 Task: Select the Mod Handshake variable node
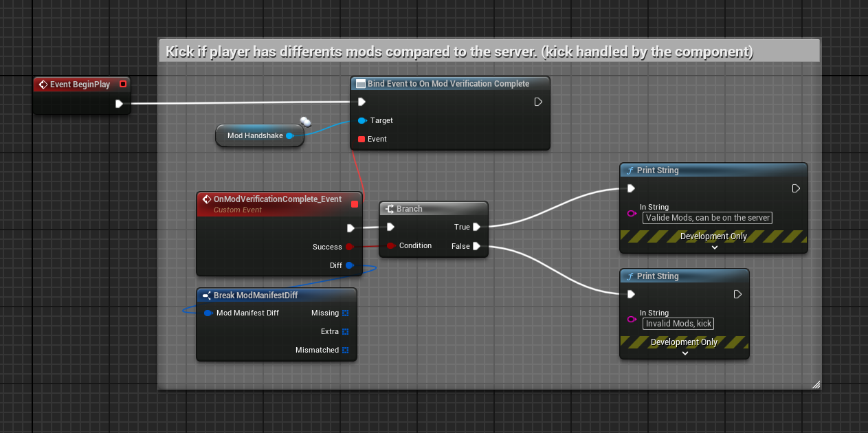coord(260,136)
